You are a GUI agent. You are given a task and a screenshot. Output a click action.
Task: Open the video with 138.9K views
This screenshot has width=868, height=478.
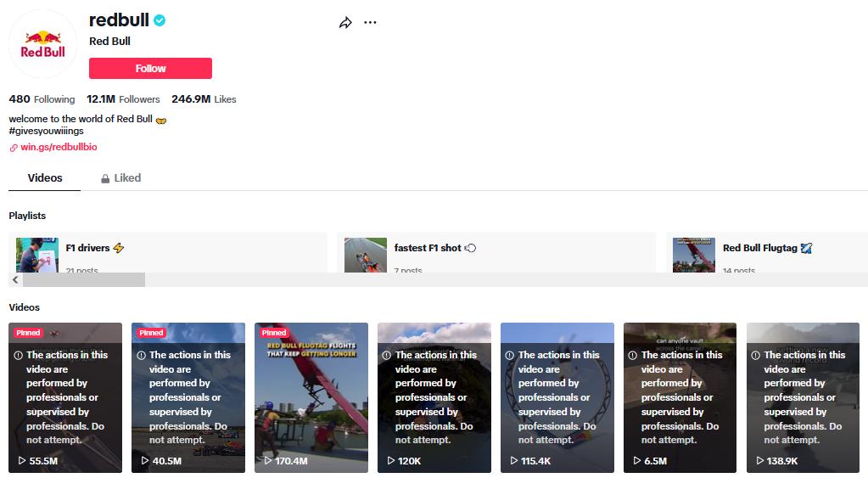(x=803, y=397)
